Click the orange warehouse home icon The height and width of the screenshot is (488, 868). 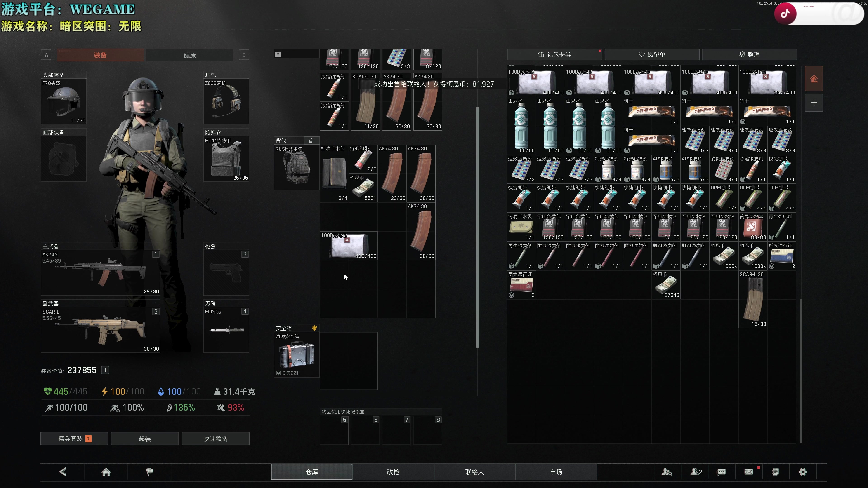point(814,79)
